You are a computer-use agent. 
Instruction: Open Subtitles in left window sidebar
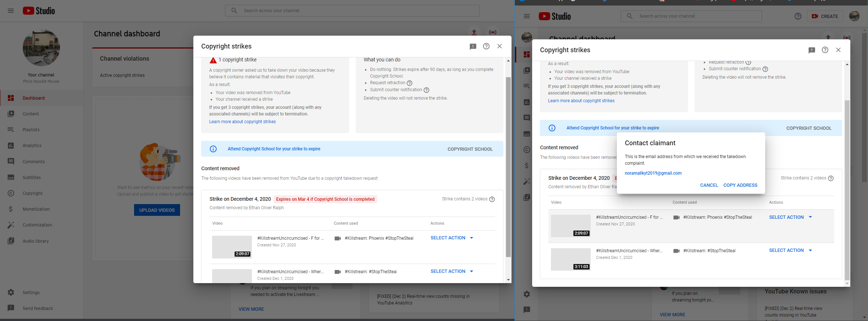click(x=42, y=178)
